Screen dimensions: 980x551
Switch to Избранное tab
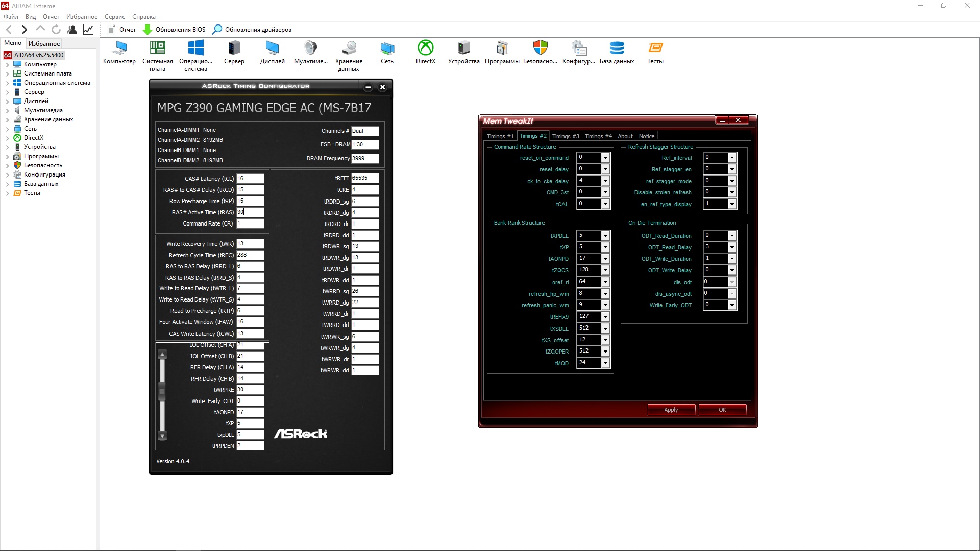click(44, 44)
